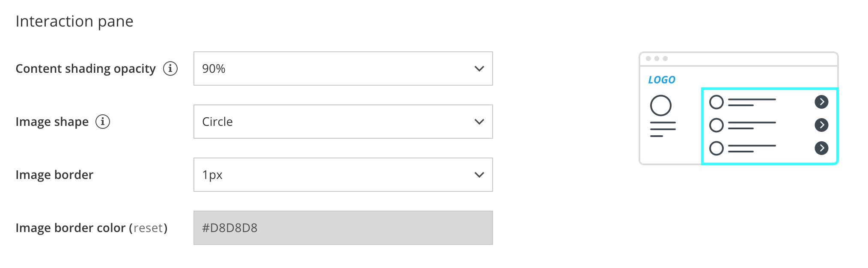Click info icon beside Content shading opacity

point(170,68)
